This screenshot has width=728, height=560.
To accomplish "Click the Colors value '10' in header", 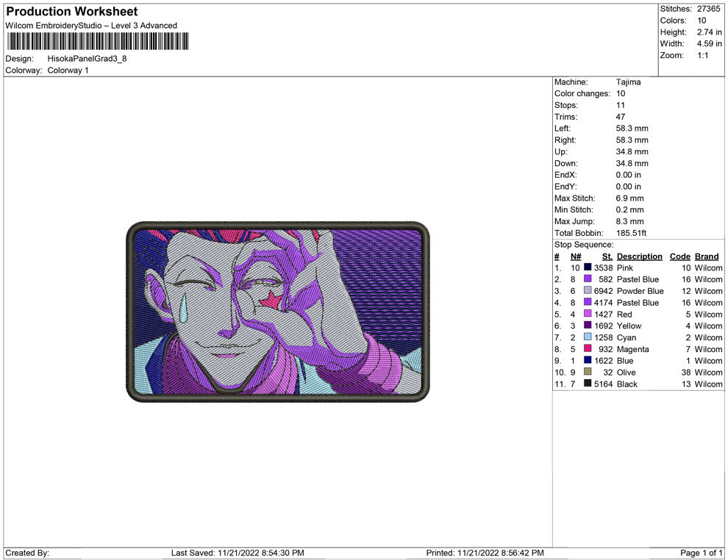I will 702,21.
